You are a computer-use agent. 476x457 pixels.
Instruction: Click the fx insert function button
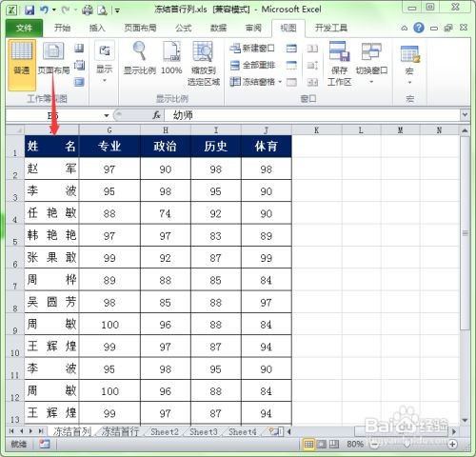tap(156, 115)
